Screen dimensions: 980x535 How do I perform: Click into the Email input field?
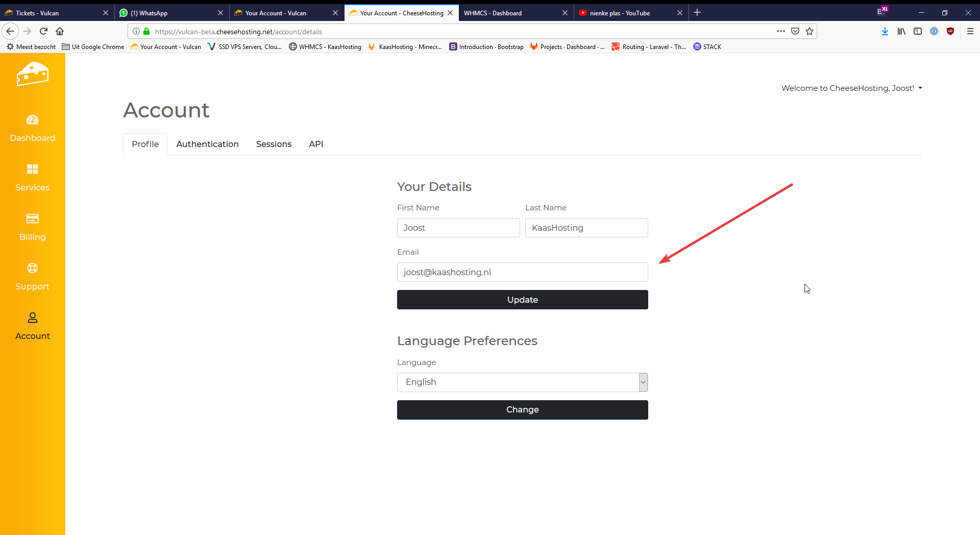tap(522, 272)
